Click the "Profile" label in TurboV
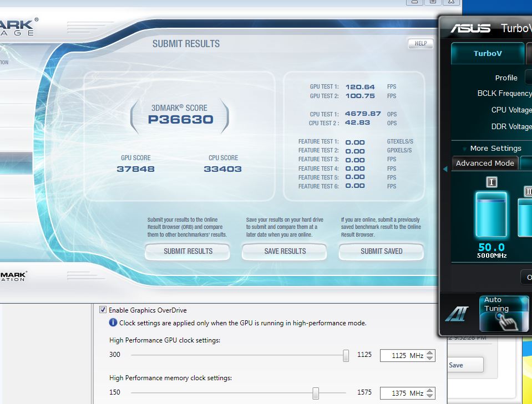 point(506,78)
